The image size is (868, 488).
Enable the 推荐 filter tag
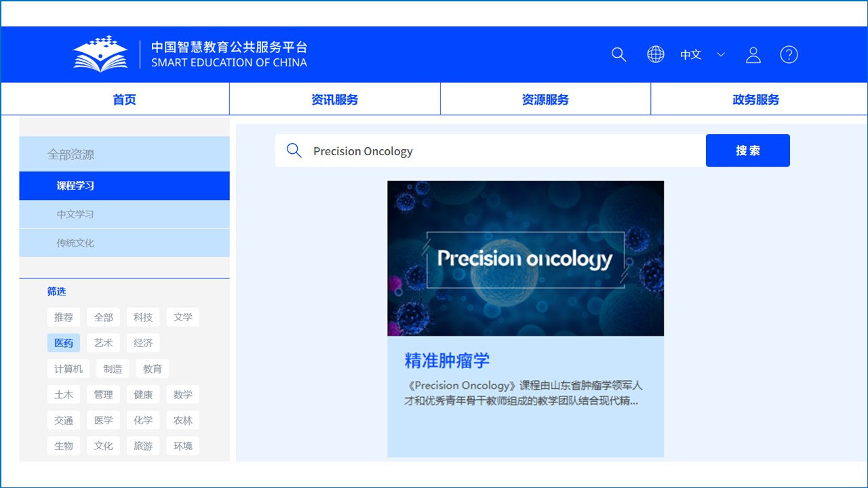pos(64,317)
